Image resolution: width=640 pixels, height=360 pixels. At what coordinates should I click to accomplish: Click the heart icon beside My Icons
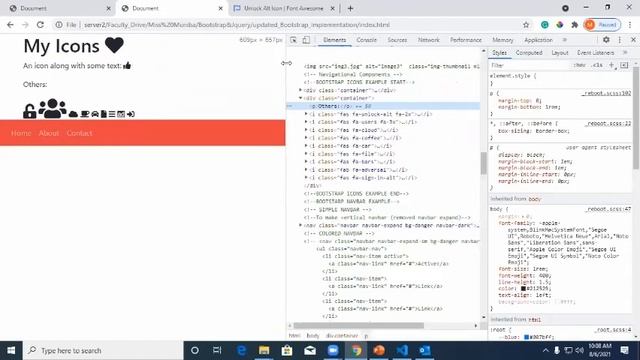114,45
